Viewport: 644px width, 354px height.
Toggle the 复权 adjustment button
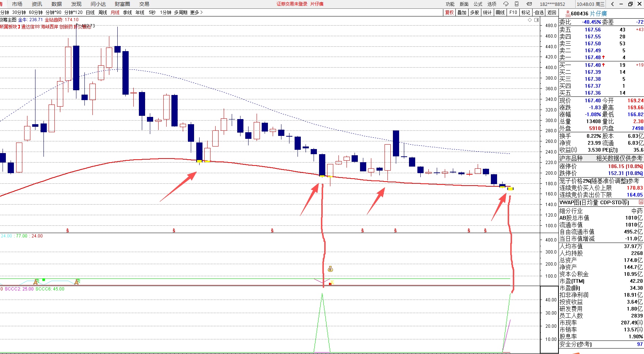pos(449,12)
